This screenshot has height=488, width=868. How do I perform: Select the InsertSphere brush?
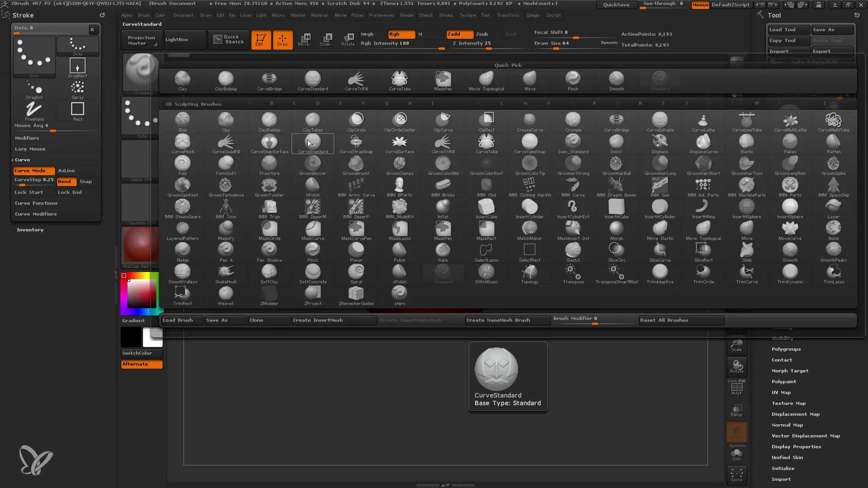[790, 209]
